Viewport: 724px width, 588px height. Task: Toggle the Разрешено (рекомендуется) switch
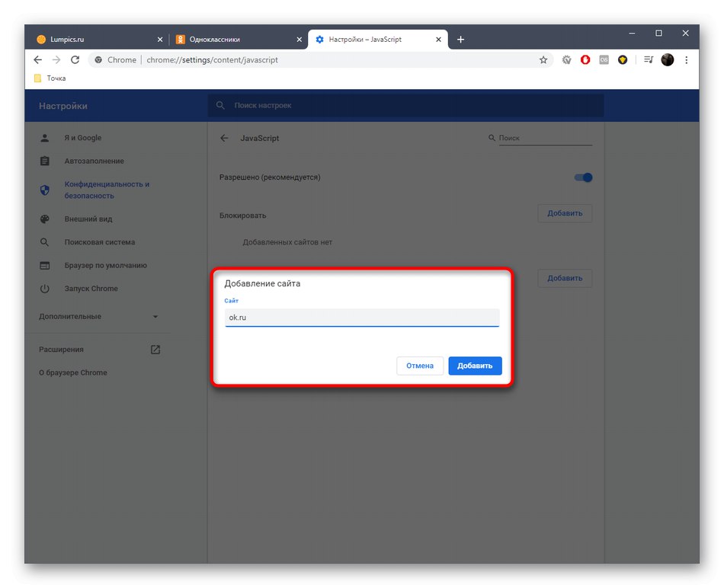[583, 177]
